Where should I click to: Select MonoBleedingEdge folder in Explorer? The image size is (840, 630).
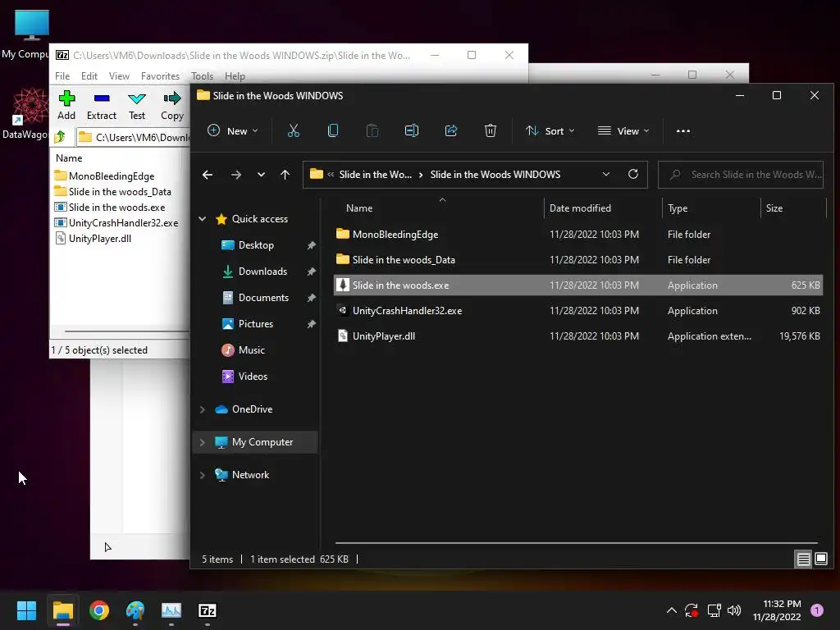578,234
